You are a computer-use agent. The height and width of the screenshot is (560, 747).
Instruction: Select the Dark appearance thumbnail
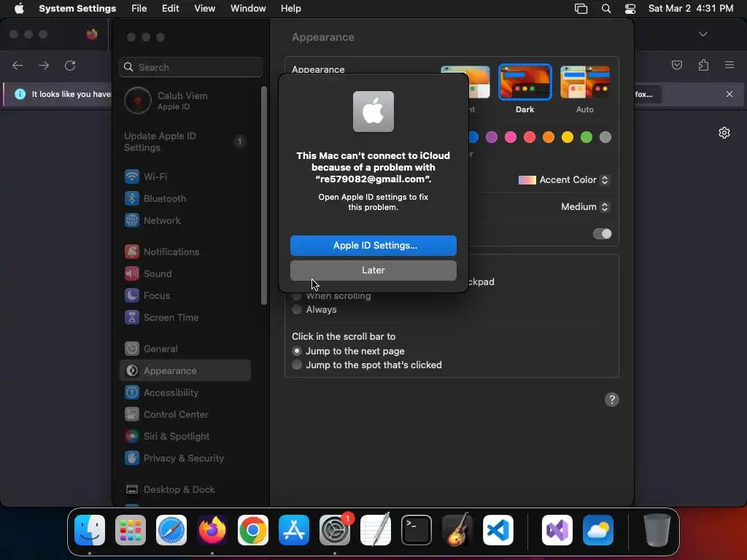click(525, 82)
